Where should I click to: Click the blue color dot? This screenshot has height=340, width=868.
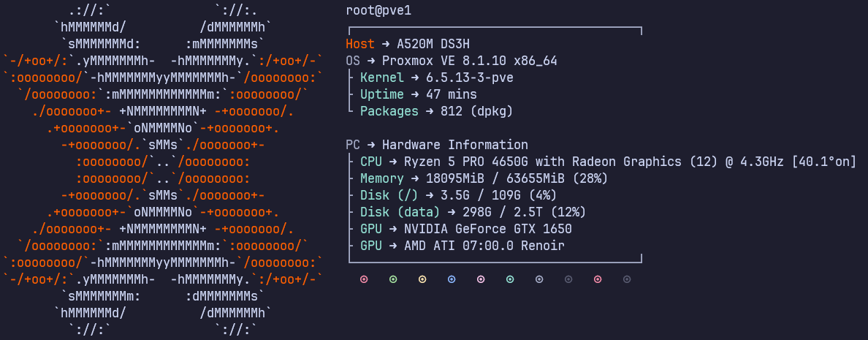(x=452, y=279)
